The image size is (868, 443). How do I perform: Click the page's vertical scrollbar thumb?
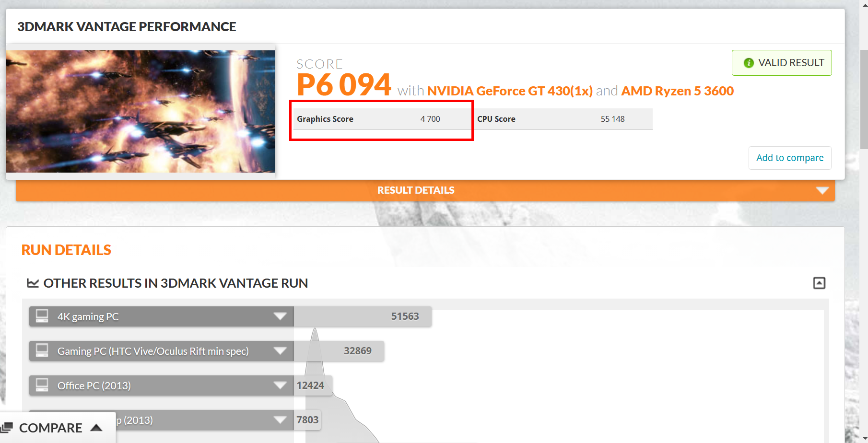[864, 99]
